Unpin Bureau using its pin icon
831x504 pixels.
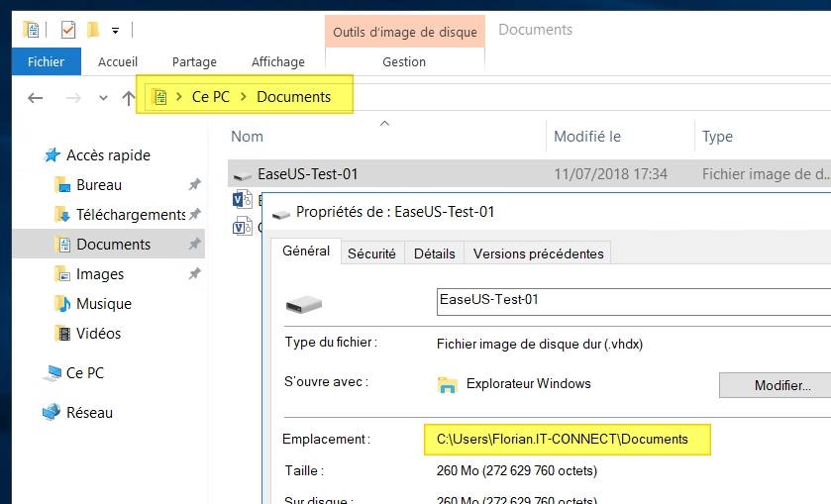point(195,185)
